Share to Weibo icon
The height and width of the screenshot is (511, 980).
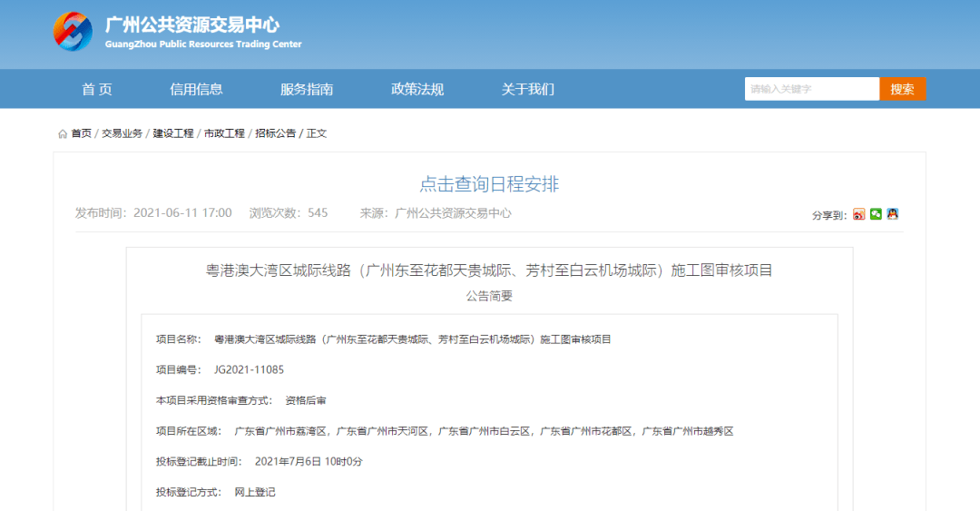tap(858, 214)
